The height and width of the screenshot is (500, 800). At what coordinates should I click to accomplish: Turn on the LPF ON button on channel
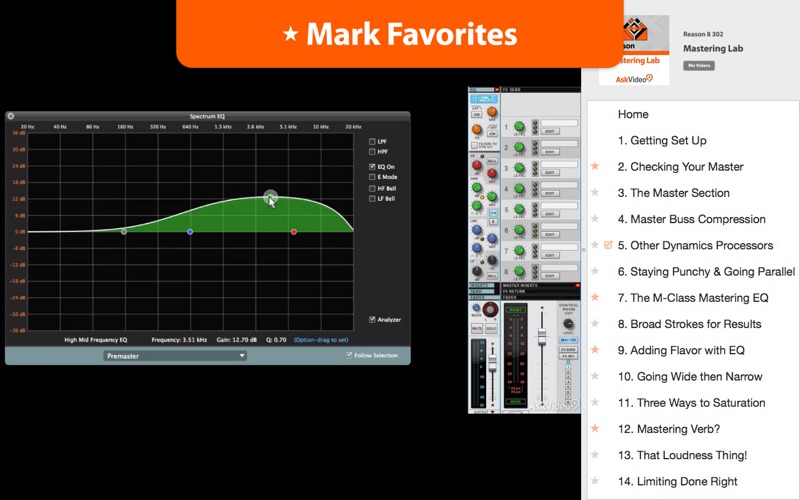[x=477, y=115]
